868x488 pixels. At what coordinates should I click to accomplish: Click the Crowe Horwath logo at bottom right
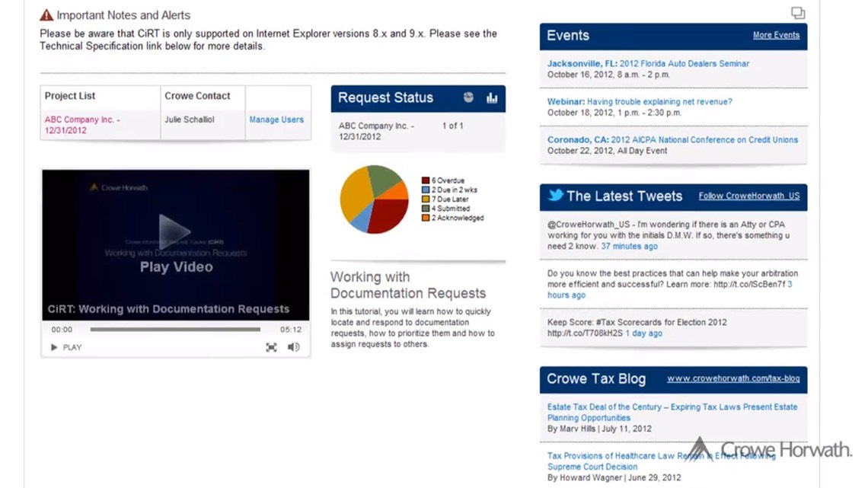[x=771, y=451]
